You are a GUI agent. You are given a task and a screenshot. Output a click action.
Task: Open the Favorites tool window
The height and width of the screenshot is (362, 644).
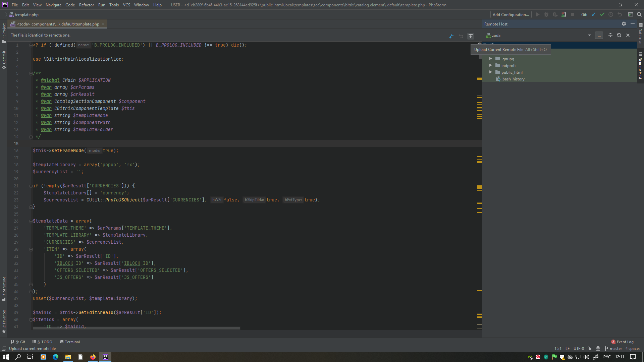tap(4, 321)
